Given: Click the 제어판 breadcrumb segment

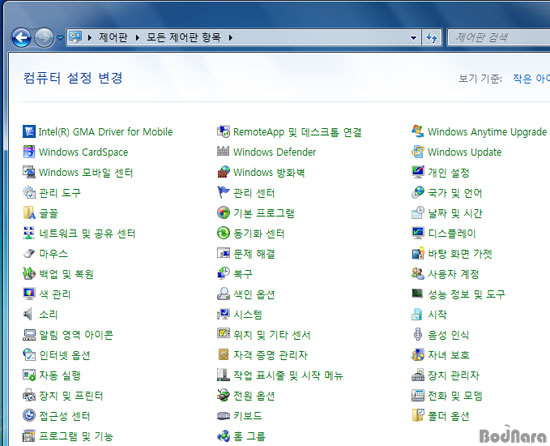Looking at the screenshot, I should click(x=113, y=37).
